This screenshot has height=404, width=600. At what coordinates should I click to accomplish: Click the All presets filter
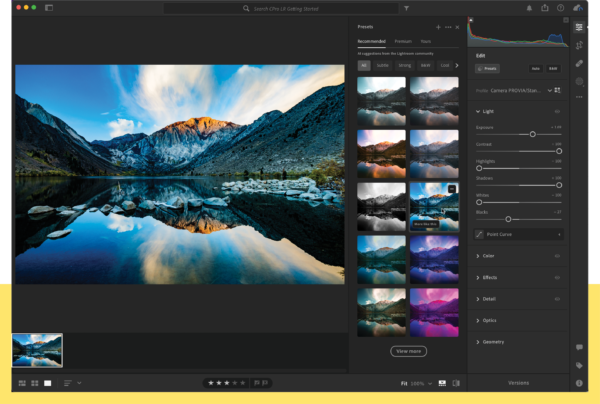pyautogui.click(x=364, y=65)
